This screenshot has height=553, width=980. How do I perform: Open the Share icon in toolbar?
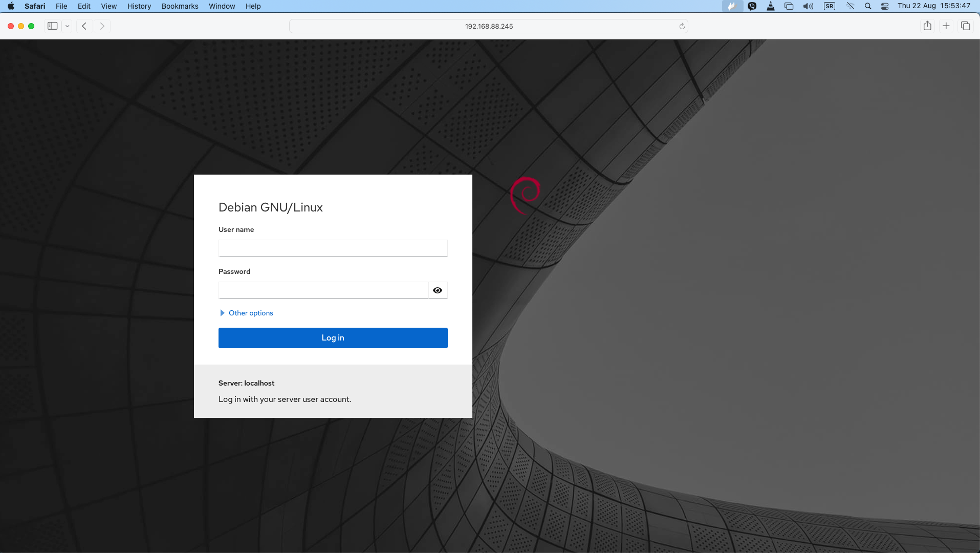coord(927,26)
